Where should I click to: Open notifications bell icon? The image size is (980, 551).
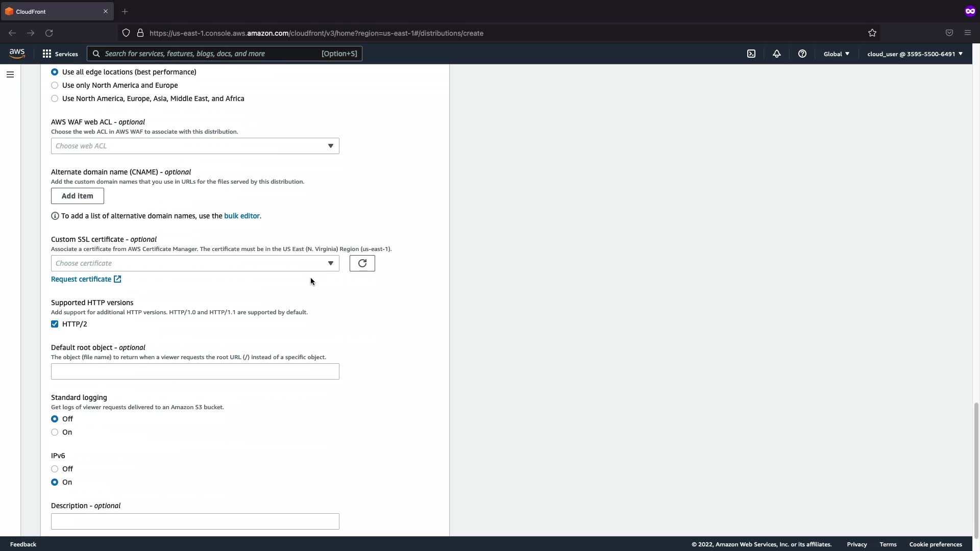[776, 54]
